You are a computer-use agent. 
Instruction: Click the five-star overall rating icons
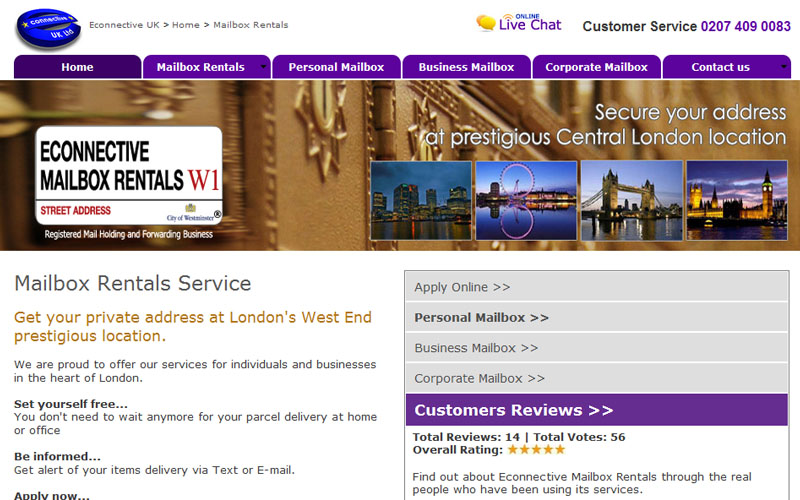536,449
